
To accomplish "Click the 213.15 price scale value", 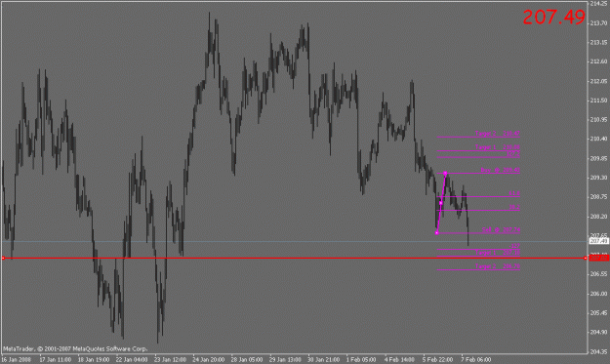I will pyautogui.click(x=598, y=42).
